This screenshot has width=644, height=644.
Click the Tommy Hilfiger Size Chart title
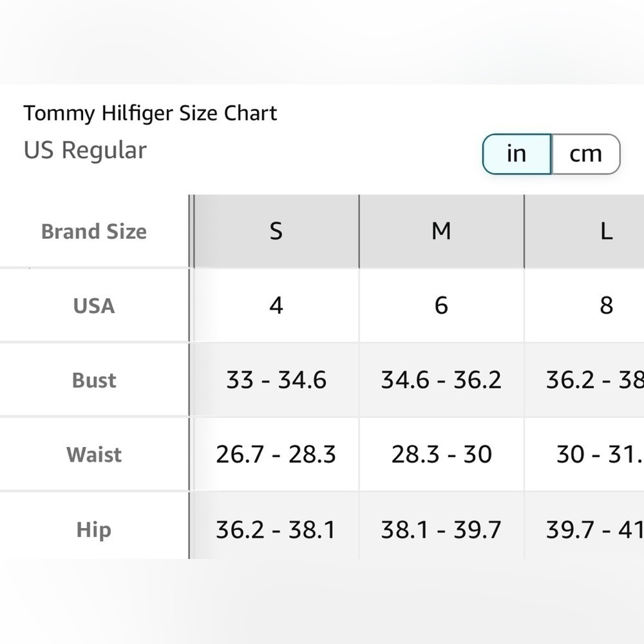point(150,113)
